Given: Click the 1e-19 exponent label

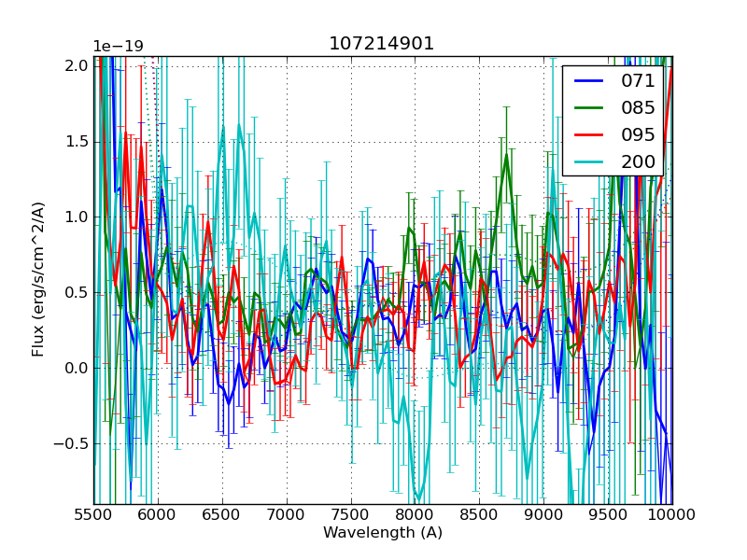Looking at the screenshot, I should click(x=116, y=47).
